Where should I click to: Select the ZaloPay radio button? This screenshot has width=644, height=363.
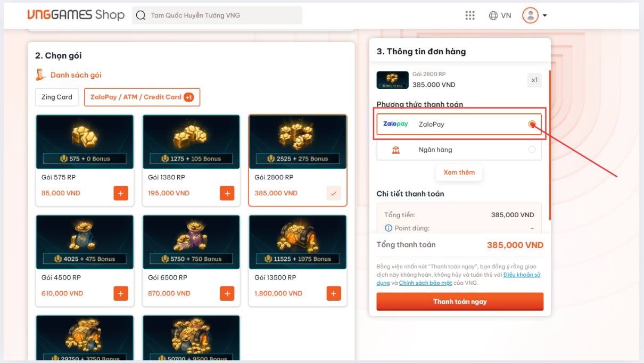coord(532,124)
